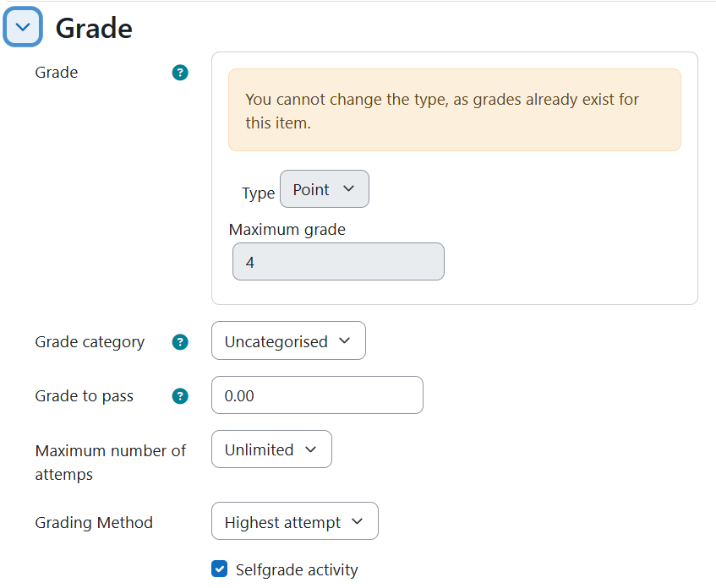The image size is (716, 588).
Task: Click the chevron in the Unlimited selector
Action: [311, 449]
